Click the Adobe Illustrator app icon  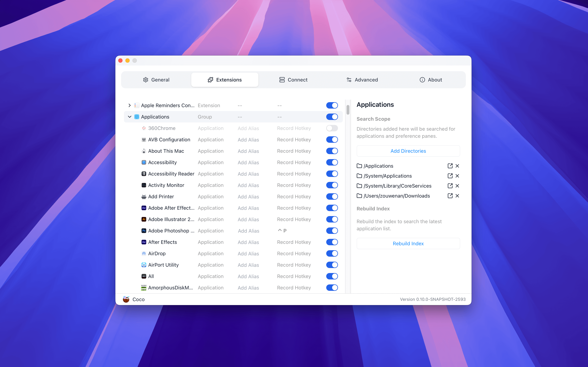pyautogui.click(x=144, y=219)
